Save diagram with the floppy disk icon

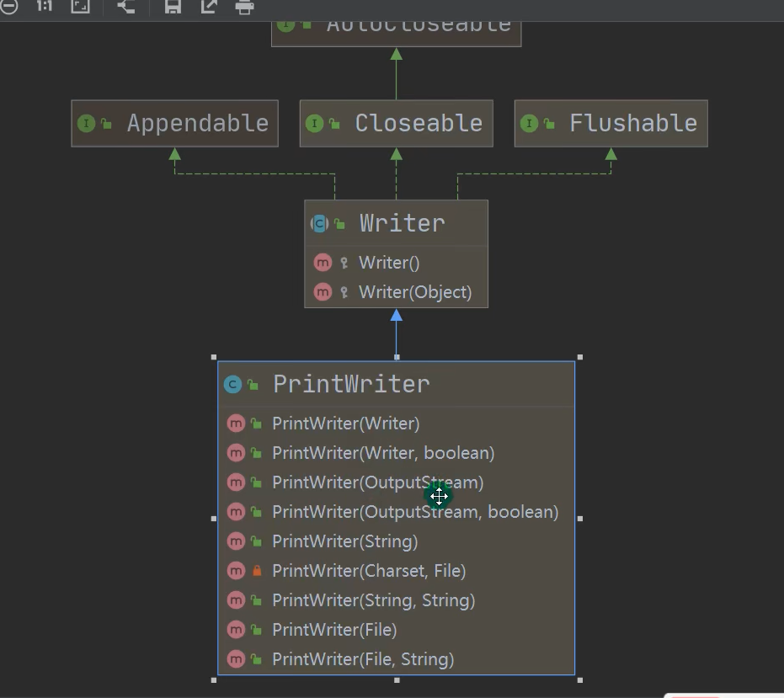173,7
